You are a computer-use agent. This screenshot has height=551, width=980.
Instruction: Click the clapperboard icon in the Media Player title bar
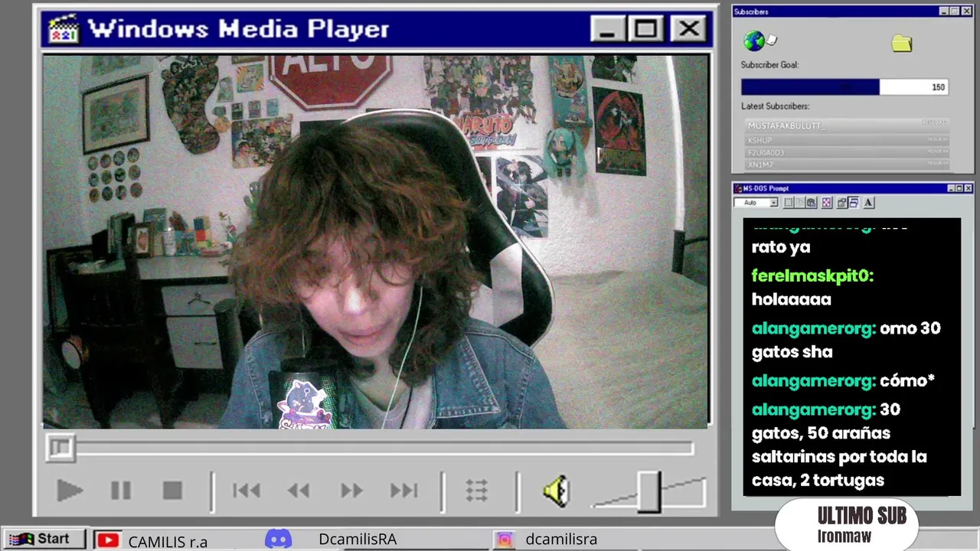click(x=64, y=29)
